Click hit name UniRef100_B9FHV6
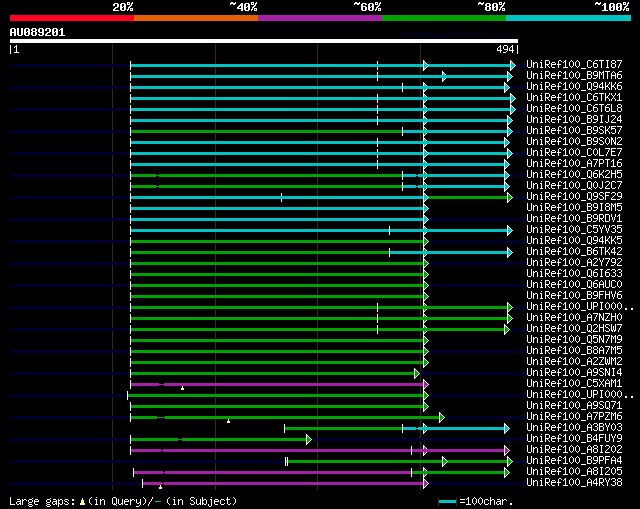This screenshot has width=640, height=509. coord(574,296)
